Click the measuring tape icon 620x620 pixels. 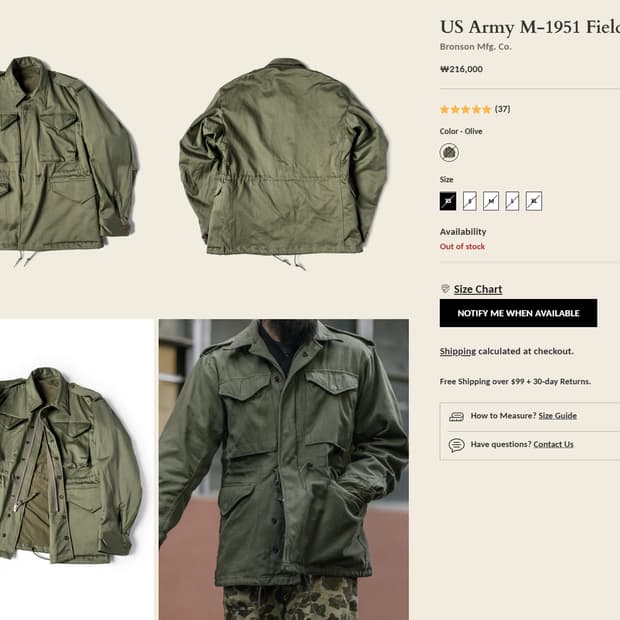[x=456, y=416]
